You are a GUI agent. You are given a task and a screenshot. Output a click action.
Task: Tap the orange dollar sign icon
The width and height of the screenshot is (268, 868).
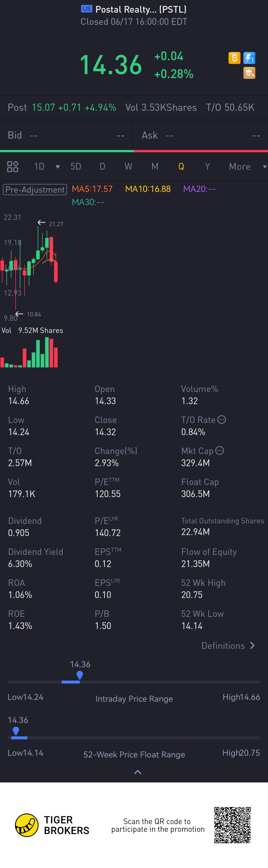[234, 58]
